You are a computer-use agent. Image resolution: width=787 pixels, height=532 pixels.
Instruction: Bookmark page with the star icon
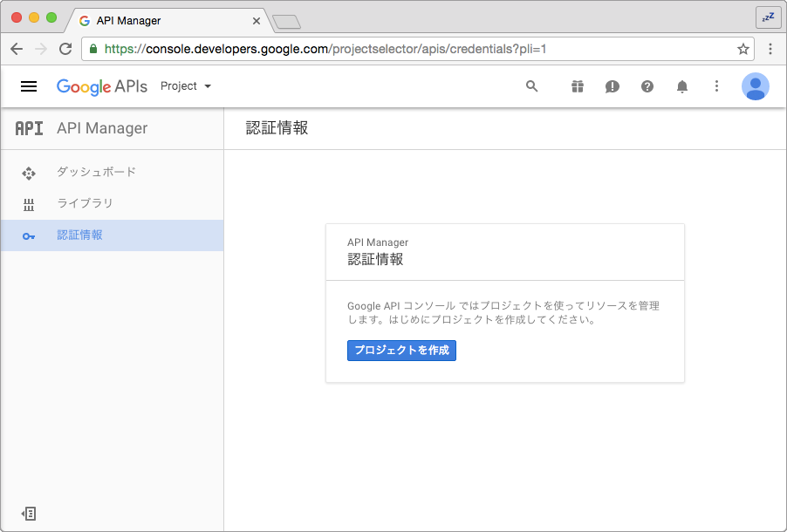(743, 49)
